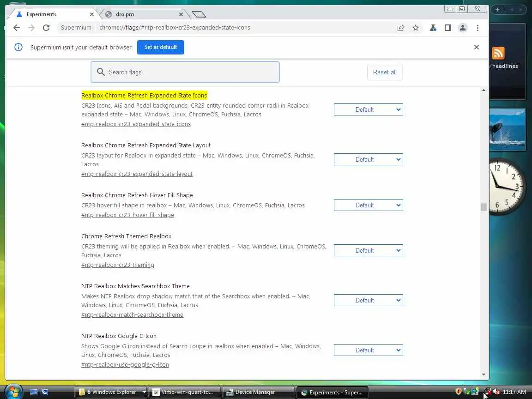This screenshot has height=399, width=532.
Task: Open a new tab with the new tab button
Action: (199, 14)
